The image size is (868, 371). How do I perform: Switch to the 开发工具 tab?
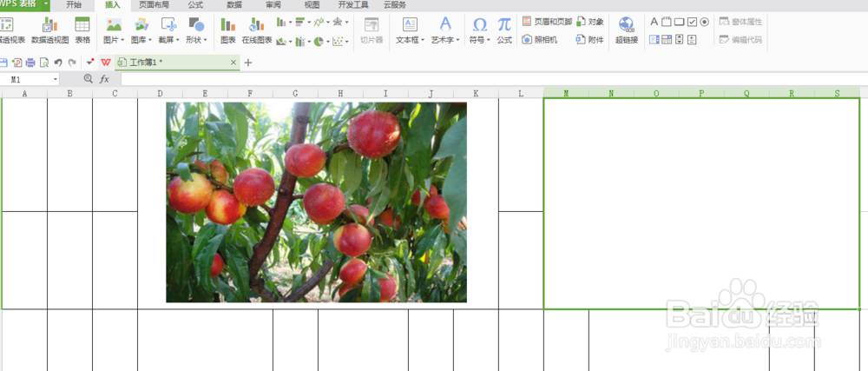tap(353, 5)
